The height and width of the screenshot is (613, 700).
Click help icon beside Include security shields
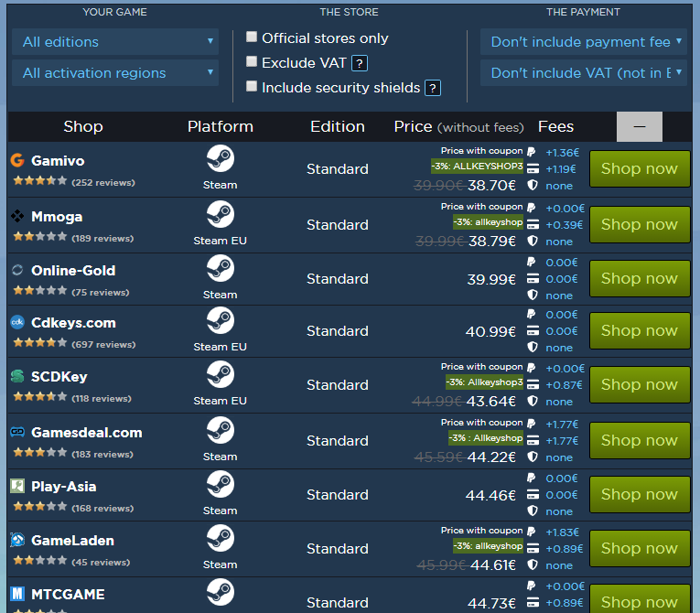[x=433, y=88]
